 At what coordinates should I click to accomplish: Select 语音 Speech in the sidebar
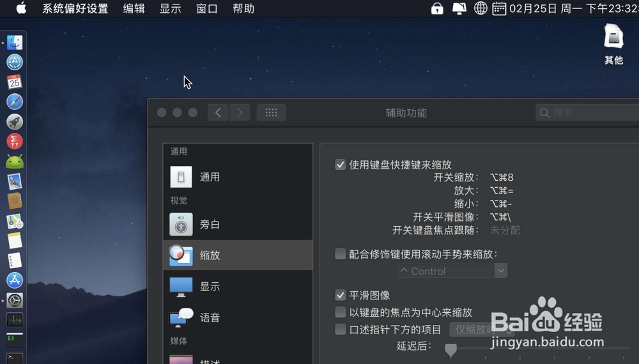(238, 317)
